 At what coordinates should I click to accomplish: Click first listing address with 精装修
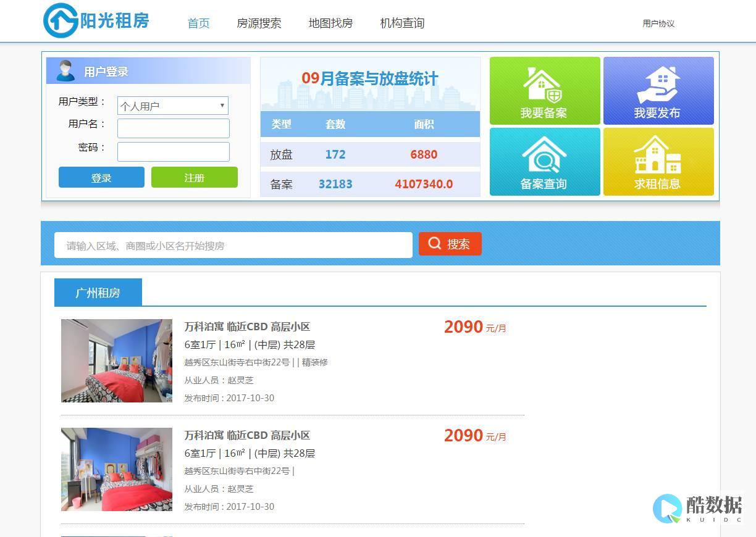[256, 362]
